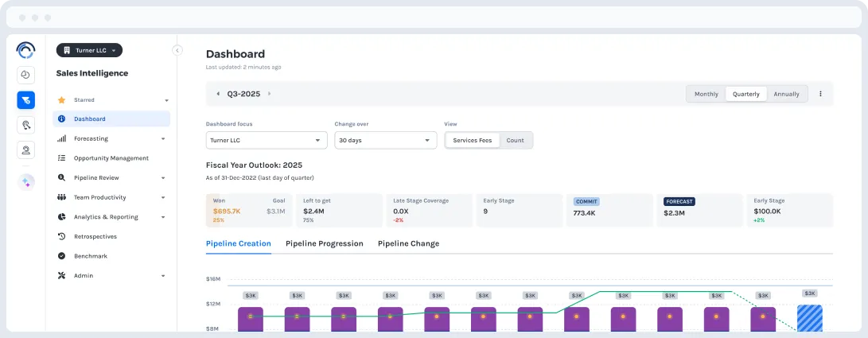
Task: Click the Admin tools icon
Action: [x=61, y=275]
